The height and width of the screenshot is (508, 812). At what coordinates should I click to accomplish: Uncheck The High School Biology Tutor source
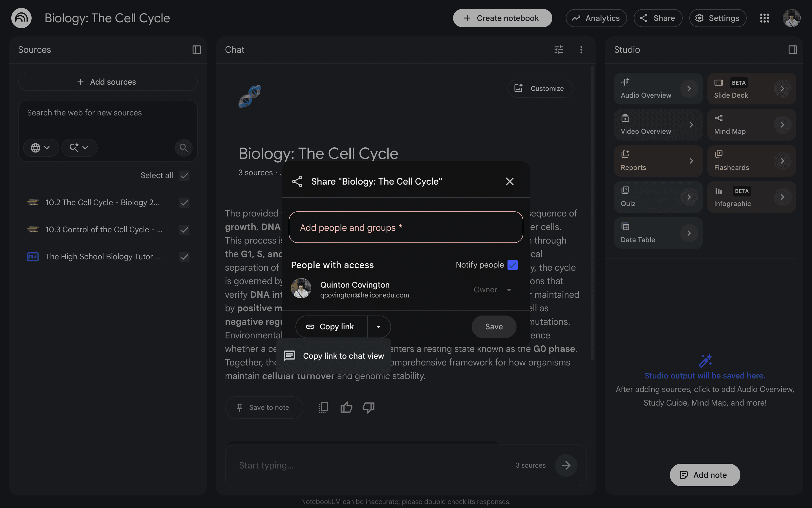pyautogui.click(x=184, y=257)
